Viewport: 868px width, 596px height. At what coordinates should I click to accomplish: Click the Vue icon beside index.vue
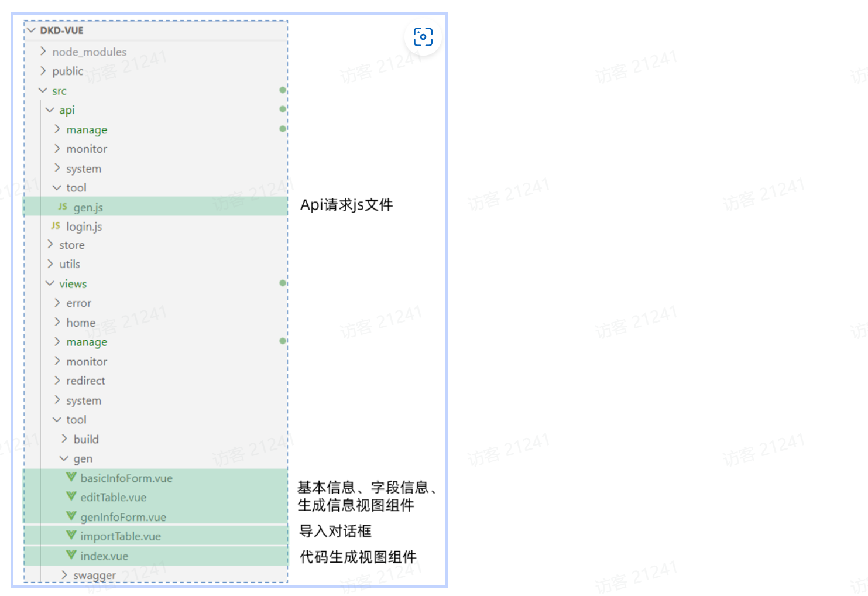click(x=71, y=555)
